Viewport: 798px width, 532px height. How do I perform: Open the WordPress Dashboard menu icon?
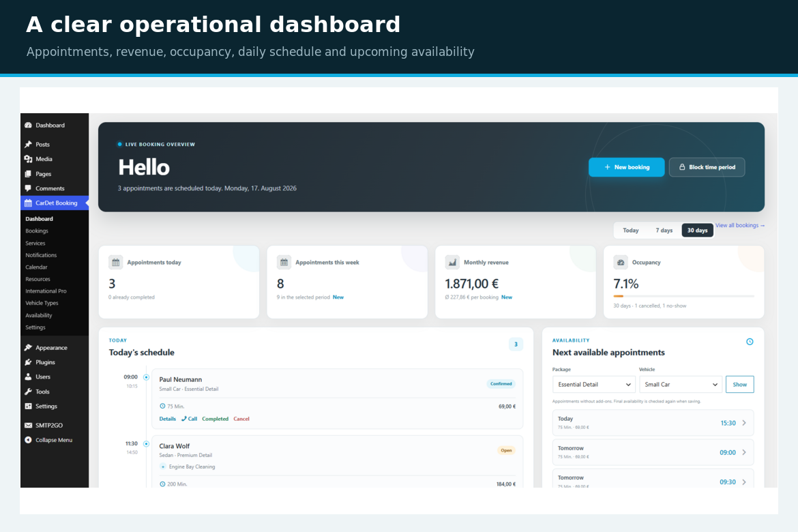[28, 125]
